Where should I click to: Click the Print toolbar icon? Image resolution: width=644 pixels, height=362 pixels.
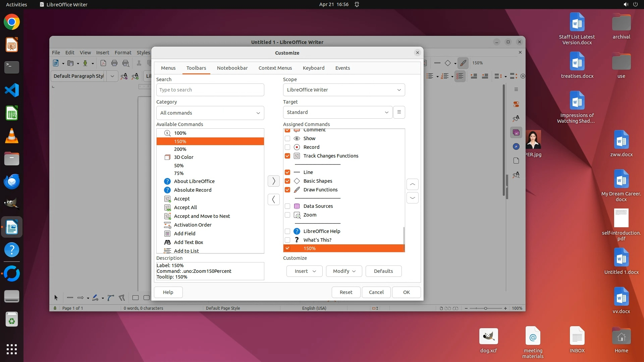point(114,63)
